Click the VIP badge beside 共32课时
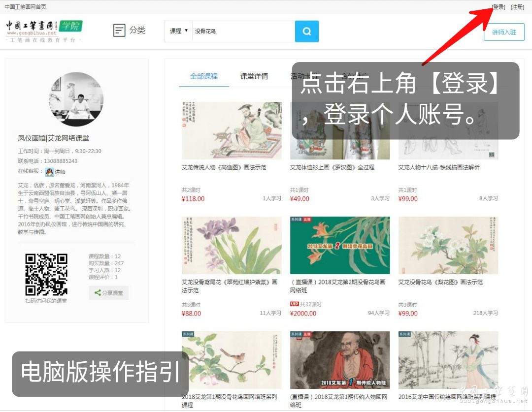The width and height of the screenshot is (532, 412). 294,304
